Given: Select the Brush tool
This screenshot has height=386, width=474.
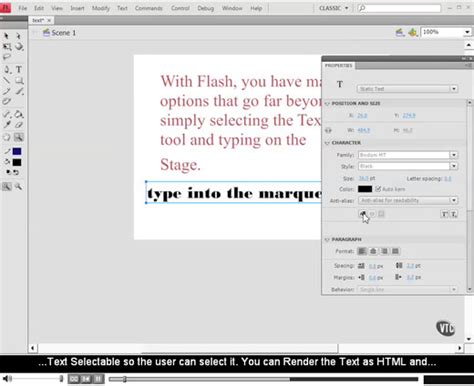Looking at the screenshot, I should (x=19, y=91).
